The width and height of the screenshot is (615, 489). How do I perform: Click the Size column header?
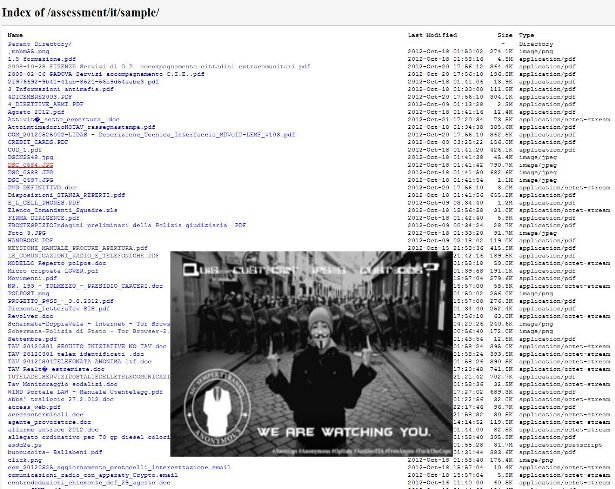pyautogui.click(x=505, y=35)
